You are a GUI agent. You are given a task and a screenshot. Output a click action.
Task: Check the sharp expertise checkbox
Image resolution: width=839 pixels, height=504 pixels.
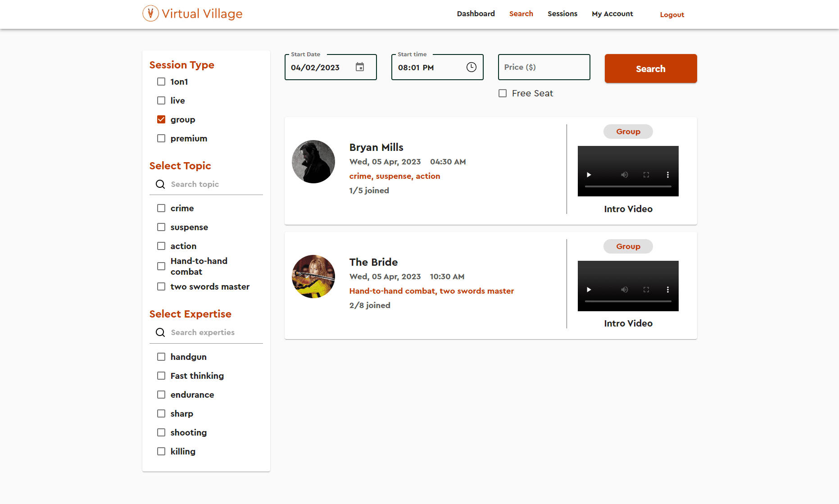point(161,413)
